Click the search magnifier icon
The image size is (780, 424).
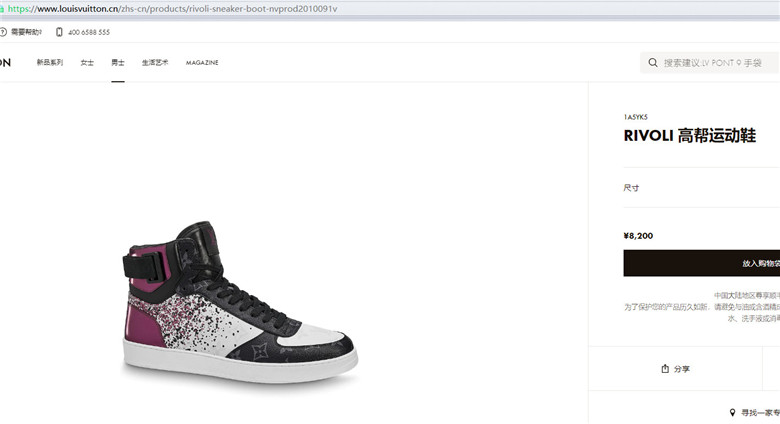(653, 63)
